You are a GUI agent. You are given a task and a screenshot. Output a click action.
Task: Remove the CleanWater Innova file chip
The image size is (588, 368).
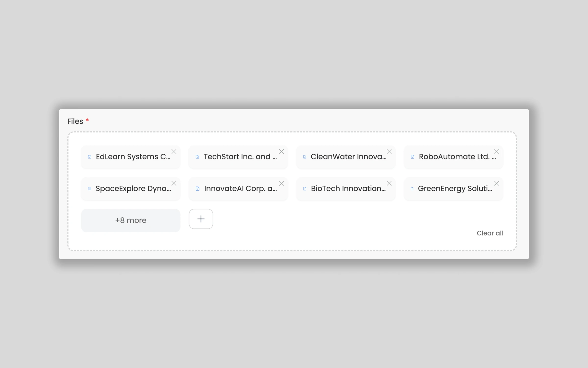(389, 152)
